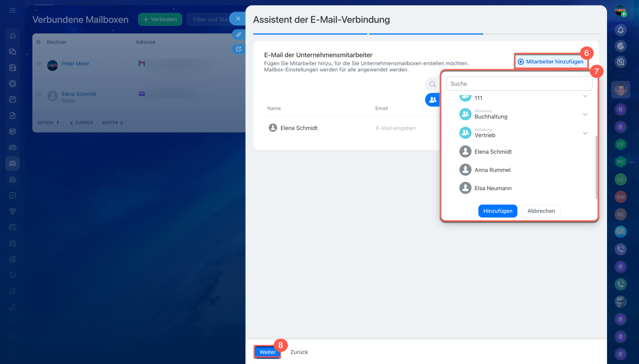Open the LC contact chat in right panel

click(x=621, y=179)
